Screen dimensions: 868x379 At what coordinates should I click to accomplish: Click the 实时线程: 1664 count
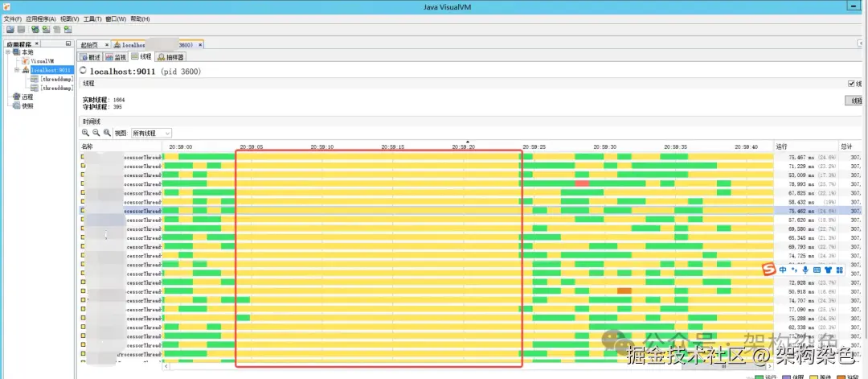[104, 100]
